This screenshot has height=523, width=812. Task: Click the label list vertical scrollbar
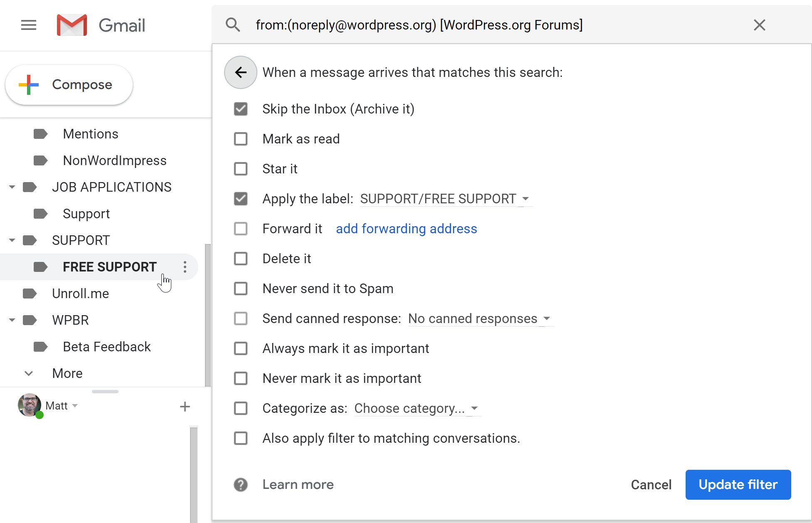pos(208,315)
